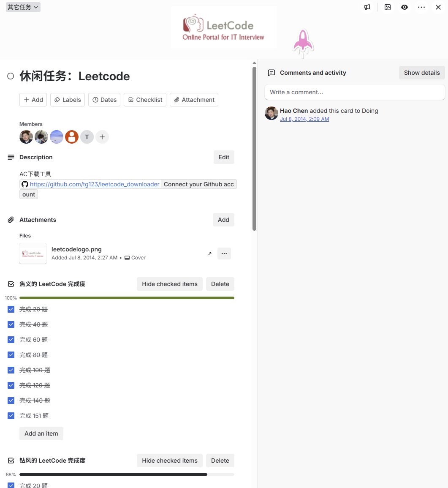Click the Attachment button
Viewport: 448px width, 488px height.
coord(194,100)
